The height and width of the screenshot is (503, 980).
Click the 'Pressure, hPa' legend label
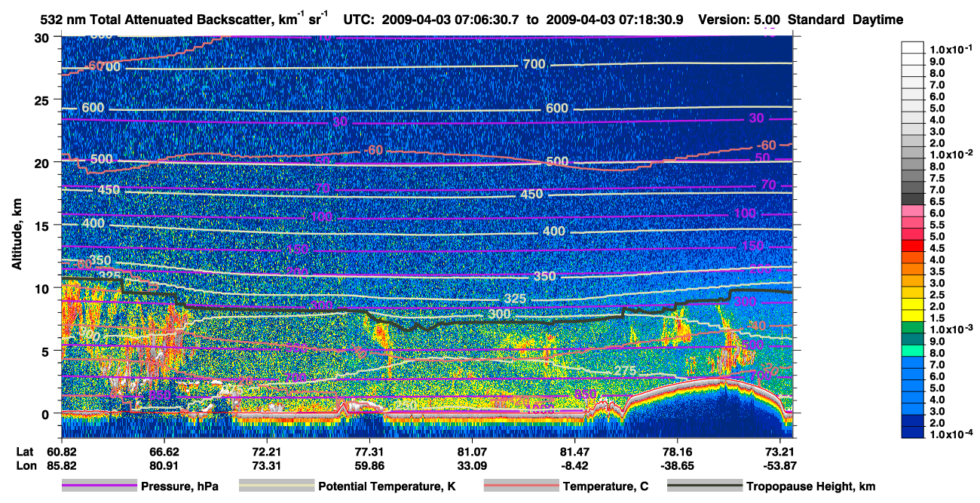[179, 487]
